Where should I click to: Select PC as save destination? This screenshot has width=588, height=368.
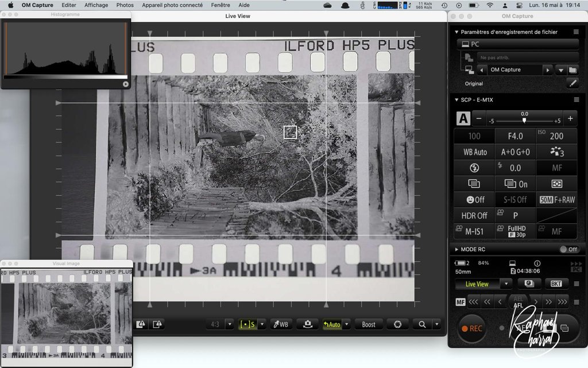(x=517, y=44)
